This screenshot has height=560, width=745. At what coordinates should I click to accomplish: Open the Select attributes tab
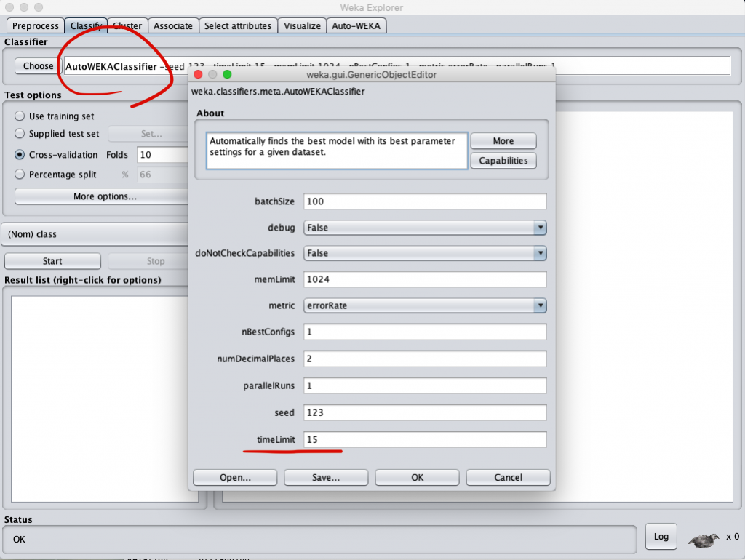[x=238, y=25]
